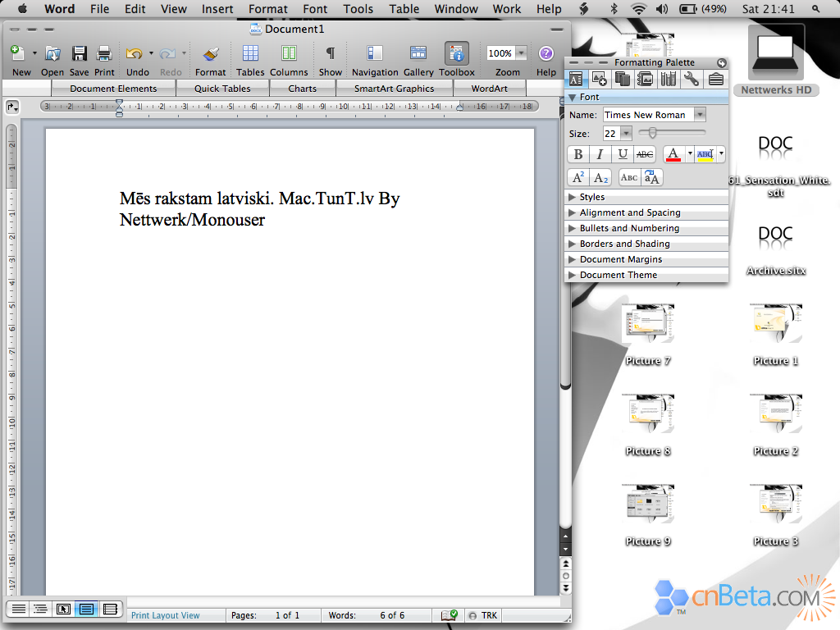Click the Print toolbar icon
This screenshot has height=630, width=840.
[x=104, y=53]
